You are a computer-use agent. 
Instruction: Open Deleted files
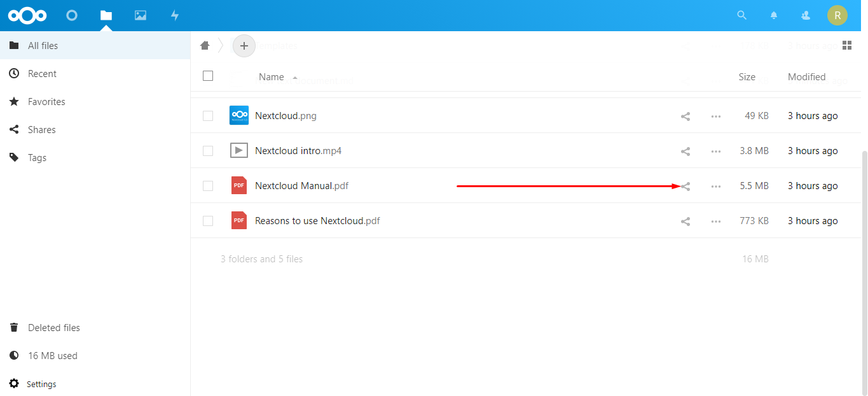coord(53,327)
